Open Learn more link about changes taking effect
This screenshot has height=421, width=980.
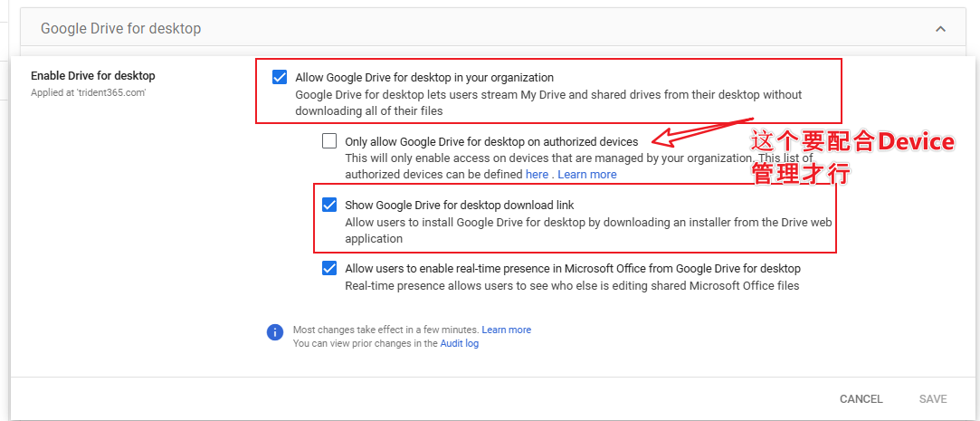point(506,330)
